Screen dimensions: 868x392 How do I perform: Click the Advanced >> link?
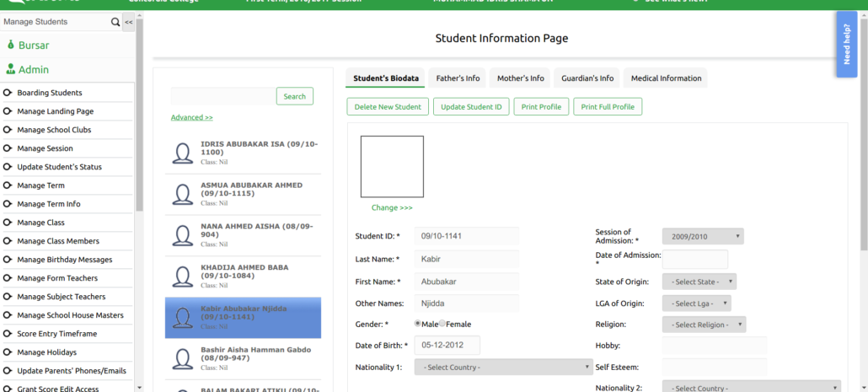[x=191, y=117]
